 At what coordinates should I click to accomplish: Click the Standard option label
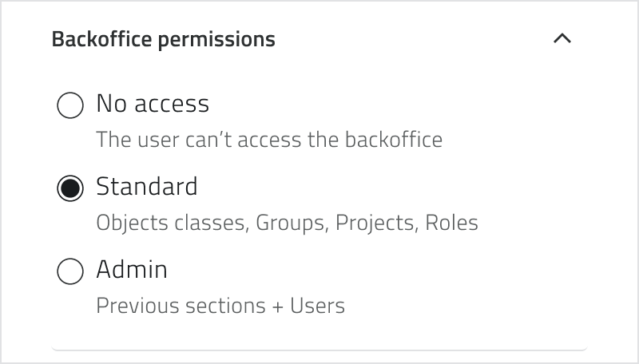point(147,187)
